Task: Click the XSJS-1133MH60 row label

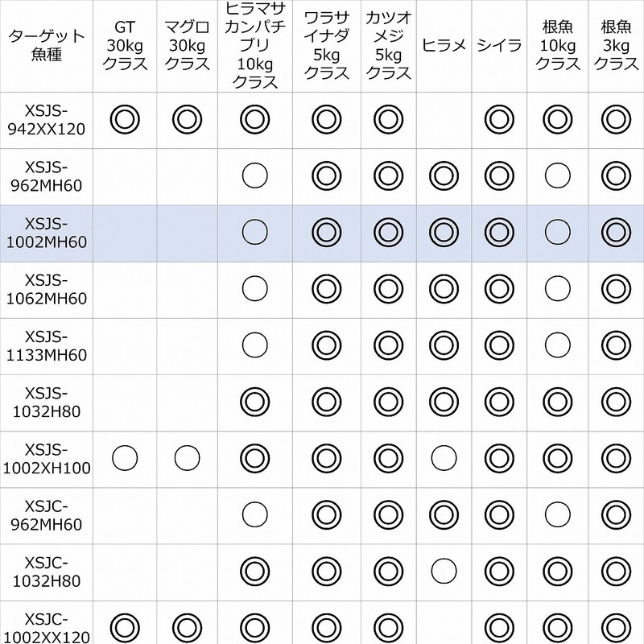Action: (46, 345)
